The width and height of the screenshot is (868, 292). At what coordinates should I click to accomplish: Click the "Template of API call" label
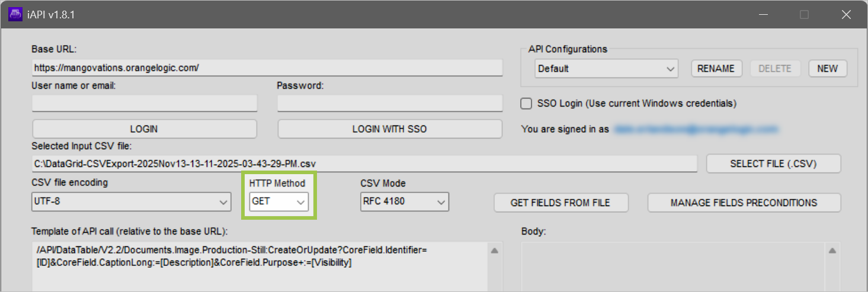(130, 231)
